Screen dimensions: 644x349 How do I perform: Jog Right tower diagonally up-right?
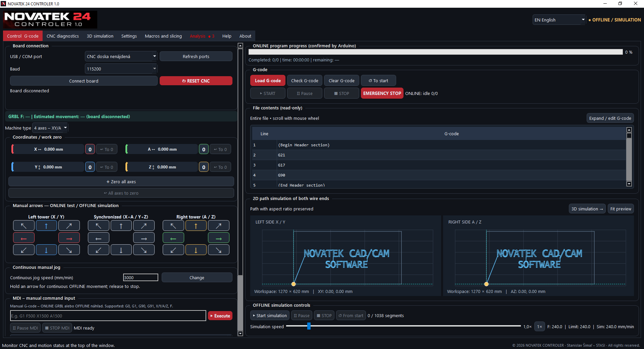click(x=219, y=226)
